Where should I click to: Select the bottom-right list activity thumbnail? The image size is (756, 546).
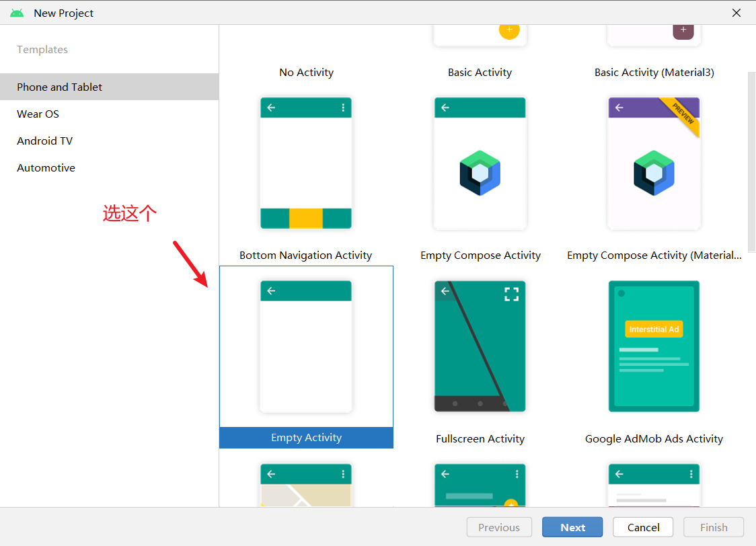(x=654, y=485)
